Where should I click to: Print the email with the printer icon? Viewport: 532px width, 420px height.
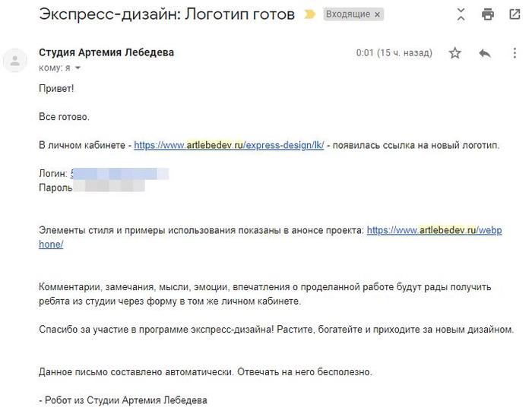488,14
